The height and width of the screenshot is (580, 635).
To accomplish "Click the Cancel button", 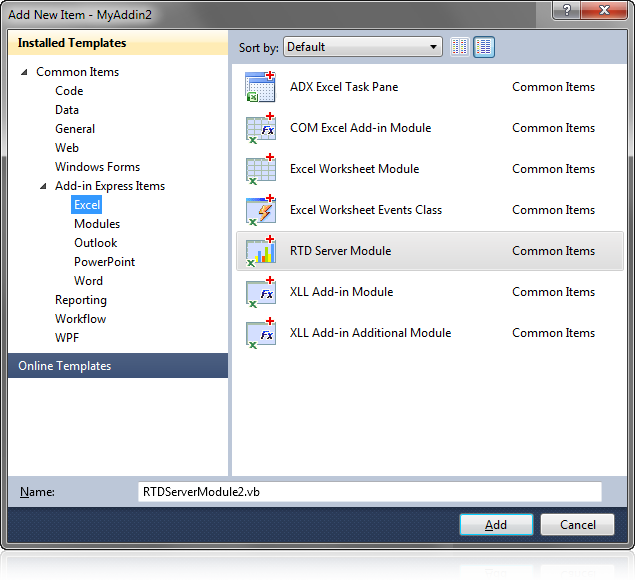I will click(577, 525).
